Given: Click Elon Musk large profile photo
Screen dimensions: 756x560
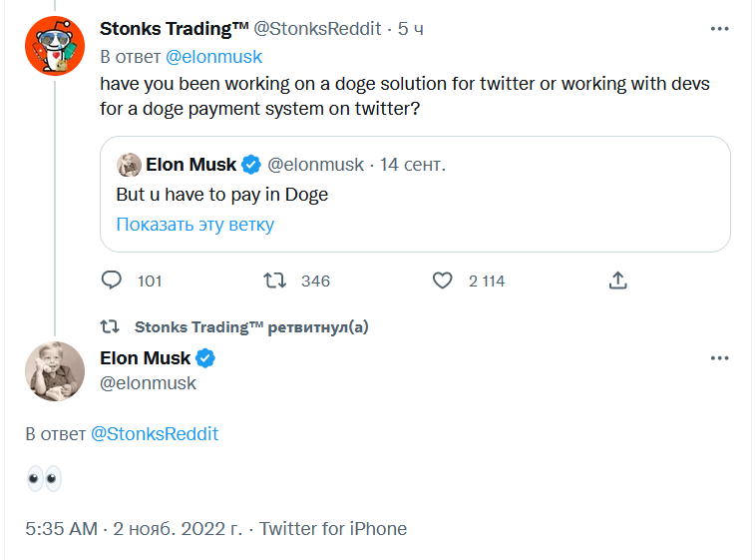Looking at the screenshot, I should [54, 371].
